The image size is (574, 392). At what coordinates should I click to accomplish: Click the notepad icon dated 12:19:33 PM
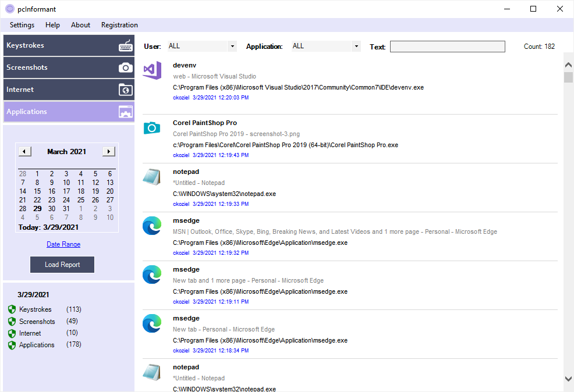(x=151, y=177)
